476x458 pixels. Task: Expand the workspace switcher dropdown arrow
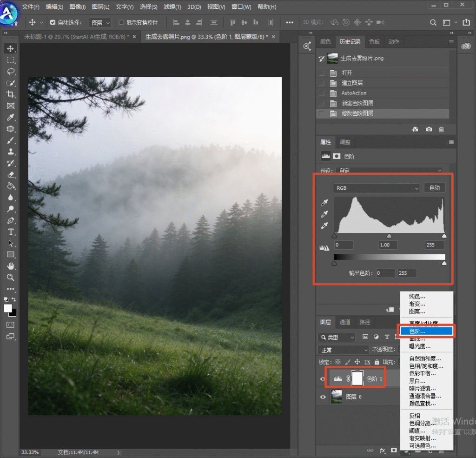pos(456,22)
